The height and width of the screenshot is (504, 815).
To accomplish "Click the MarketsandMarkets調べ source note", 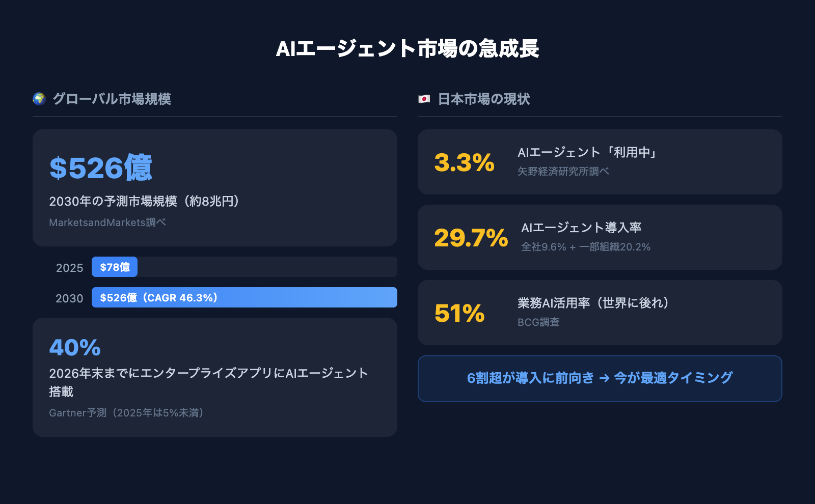I will tap(107, 222).
